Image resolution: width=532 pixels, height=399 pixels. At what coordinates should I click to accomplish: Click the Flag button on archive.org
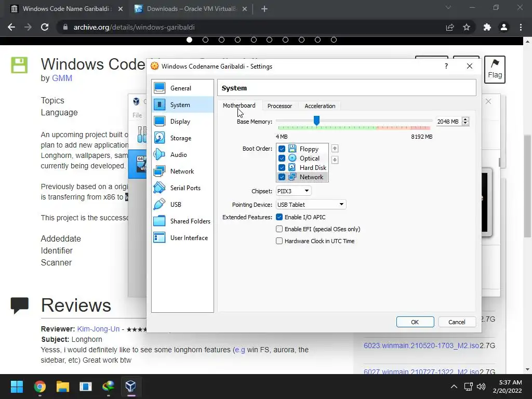click(x=495, y=70)
